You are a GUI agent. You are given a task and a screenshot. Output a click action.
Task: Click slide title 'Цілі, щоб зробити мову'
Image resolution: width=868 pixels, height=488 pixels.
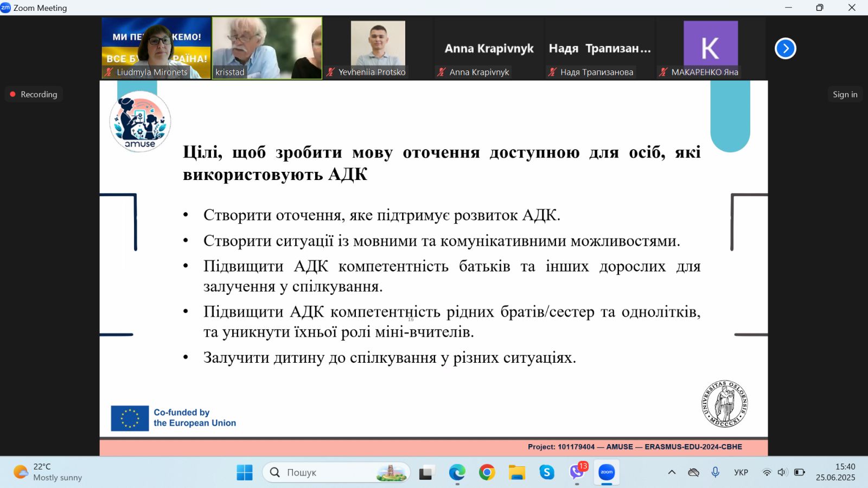click(x=442, y=163)
